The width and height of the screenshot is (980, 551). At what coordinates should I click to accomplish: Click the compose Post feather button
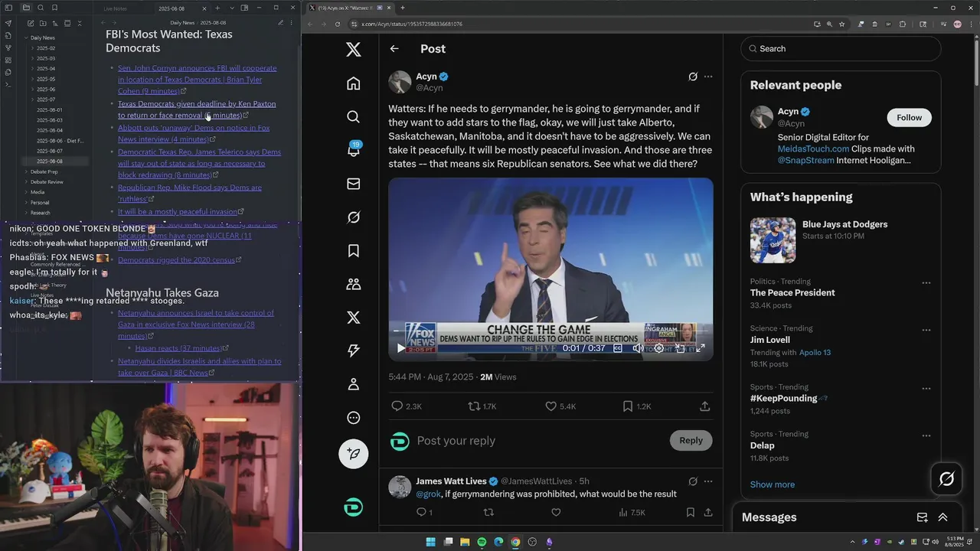pos(353,454)
